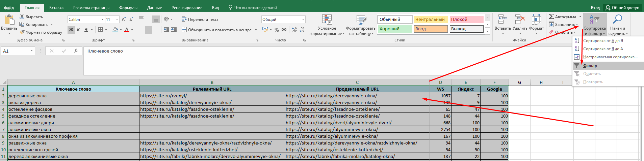Decrease decimal places
The width and height of the screenshot is (644, 161).
(302, 30)
